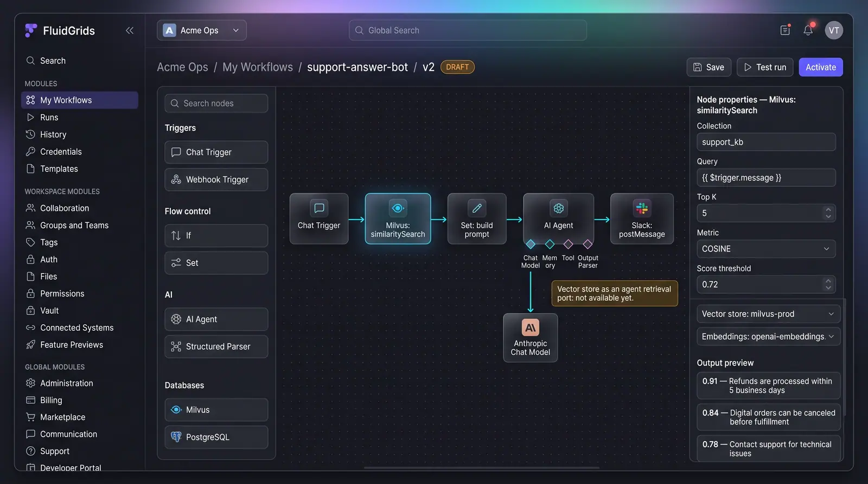The width and height of the screenshot is (868, 484).
Task: Click the properties panel vertical scrollbar
Action: (845, 357)
